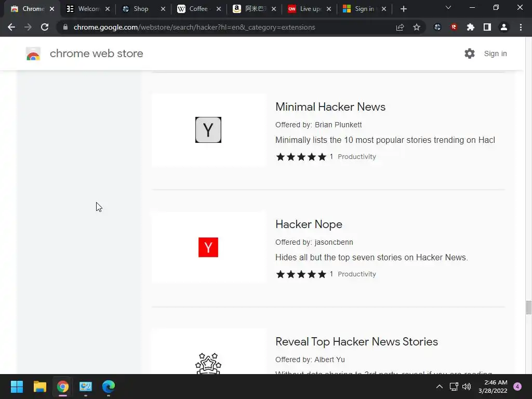Open Chrome's three-dot menu
The height and width of the screenshot is (399, 532).
(x=521, y=27)
